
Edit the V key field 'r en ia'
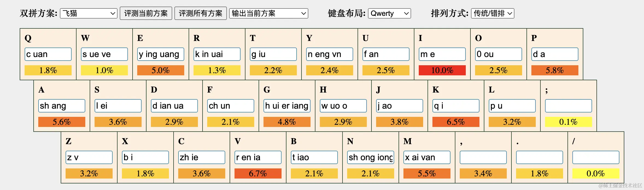[x=258, y=157]
